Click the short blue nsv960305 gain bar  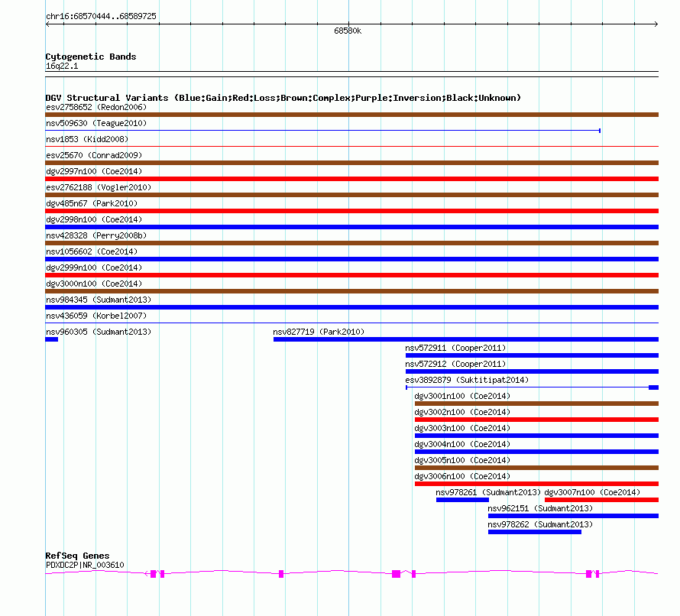(x=52, y=339)
